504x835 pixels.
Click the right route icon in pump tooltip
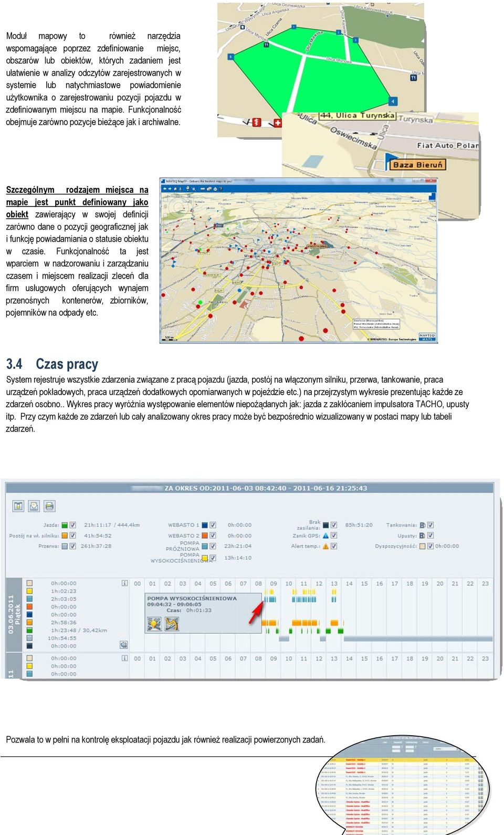(172, 624)
